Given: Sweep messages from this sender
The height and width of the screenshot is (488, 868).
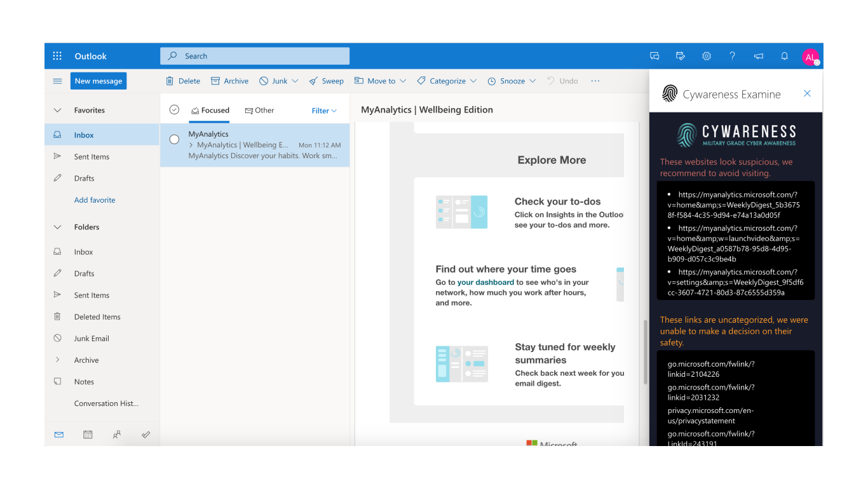Looking at the screenshot, I should [x=326, y=81].
